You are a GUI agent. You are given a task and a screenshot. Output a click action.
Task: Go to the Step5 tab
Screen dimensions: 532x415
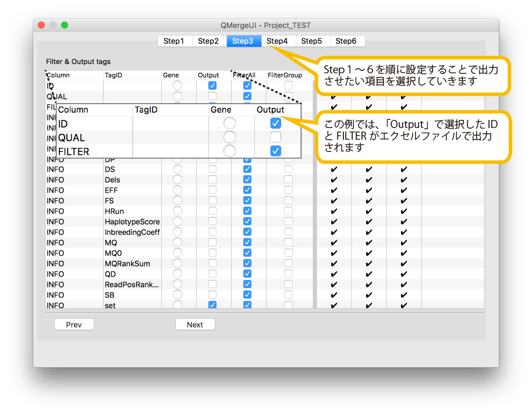(x=311, y=41)
